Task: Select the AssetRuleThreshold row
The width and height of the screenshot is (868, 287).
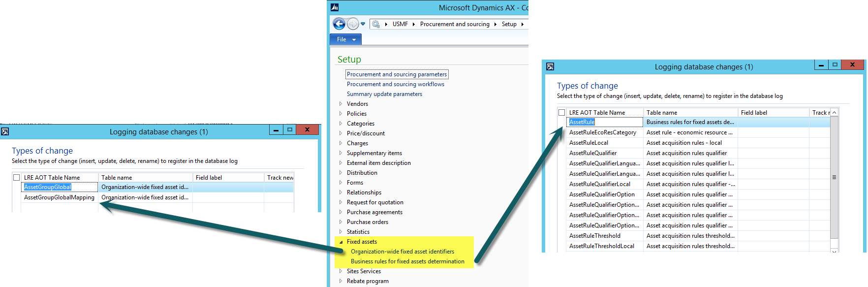Action: [594, 236]
